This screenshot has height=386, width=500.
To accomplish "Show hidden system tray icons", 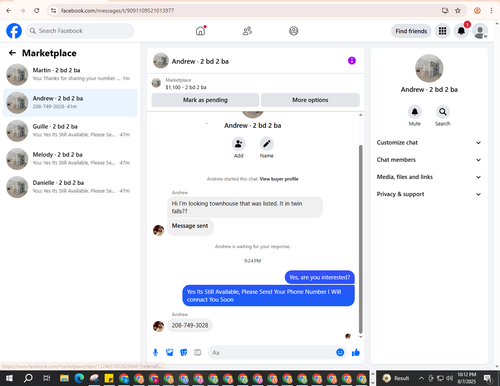I will tap(421, 378).
